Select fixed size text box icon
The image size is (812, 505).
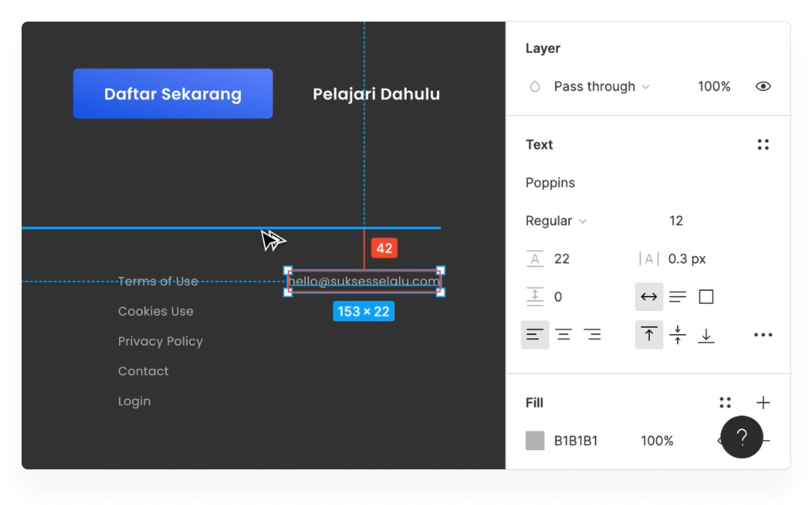point(706,297)
